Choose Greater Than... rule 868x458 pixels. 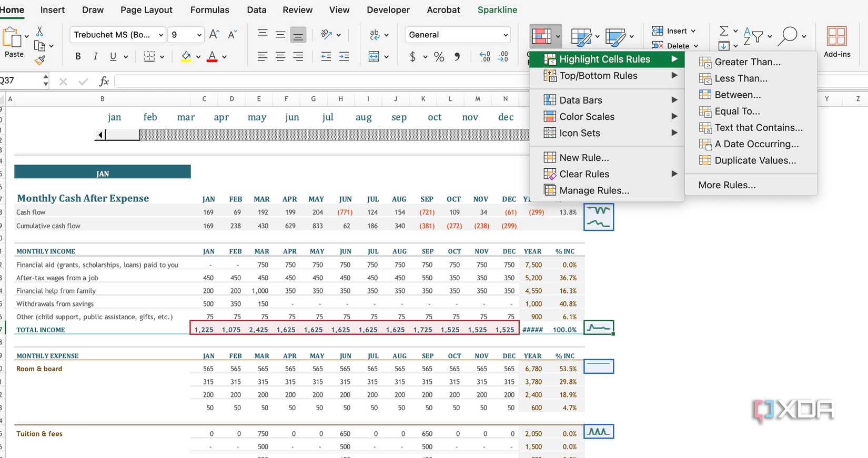(x=751, y=62)
